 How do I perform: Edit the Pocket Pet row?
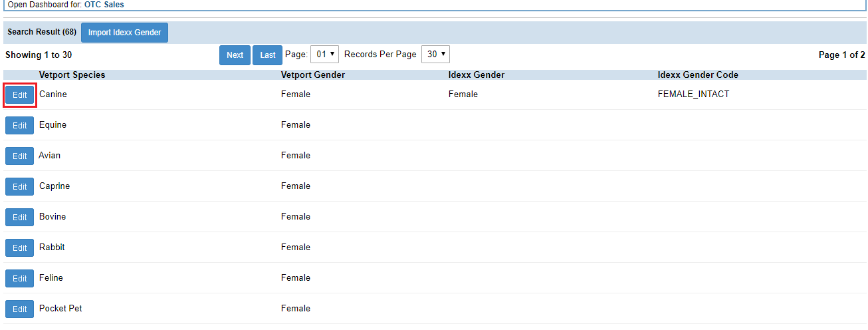19,309
